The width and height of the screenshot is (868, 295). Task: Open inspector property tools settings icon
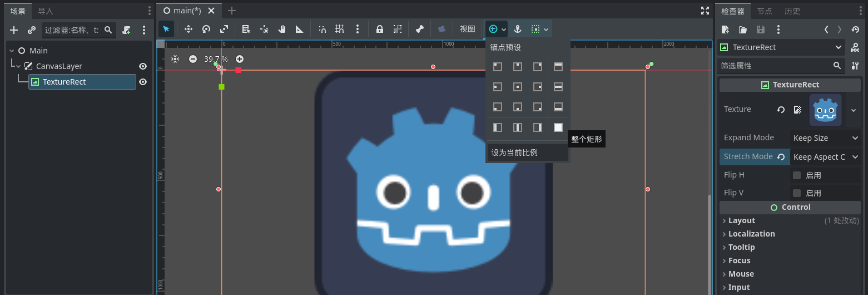click(855, 66)
